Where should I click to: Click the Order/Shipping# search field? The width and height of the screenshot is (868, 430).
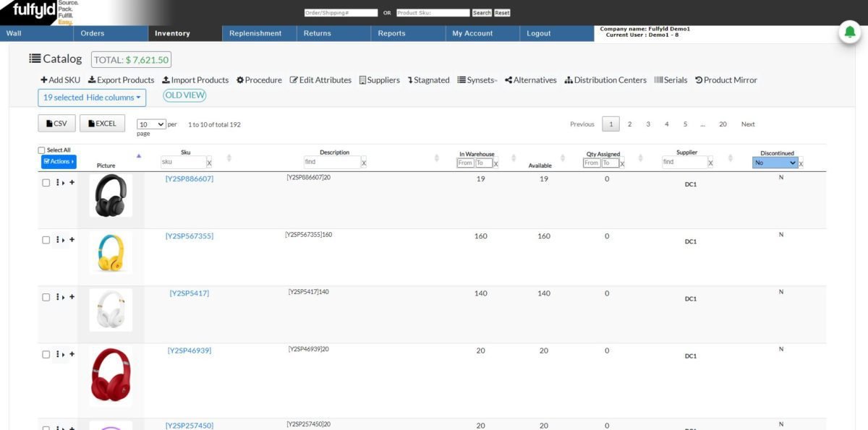(341, 13)
